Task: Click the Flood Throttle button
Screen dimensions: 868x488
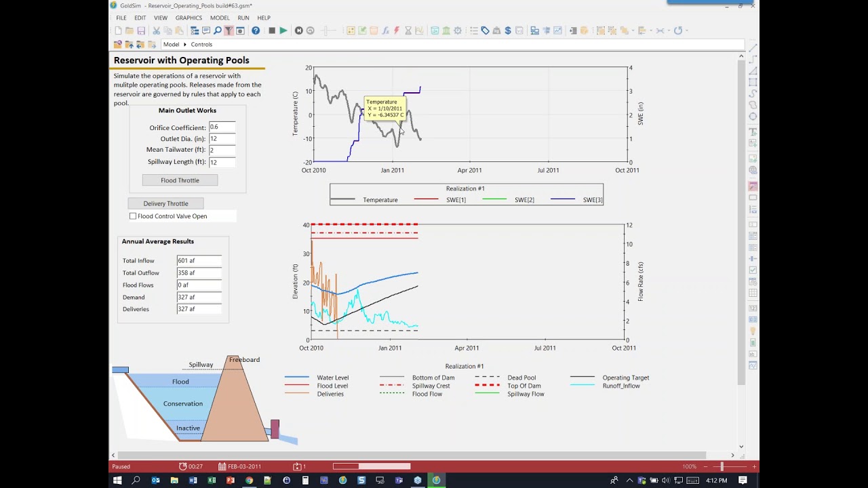Action: [x=180, y=180]
